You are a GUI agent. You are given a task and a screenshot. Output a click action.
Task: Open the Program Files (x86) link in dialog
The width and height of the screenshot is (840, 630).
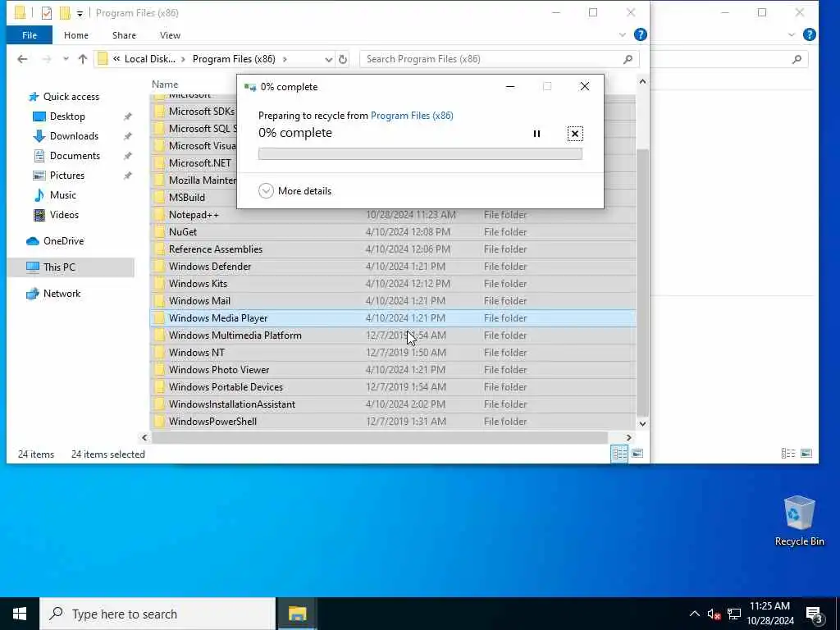click(x=412, y=116)
